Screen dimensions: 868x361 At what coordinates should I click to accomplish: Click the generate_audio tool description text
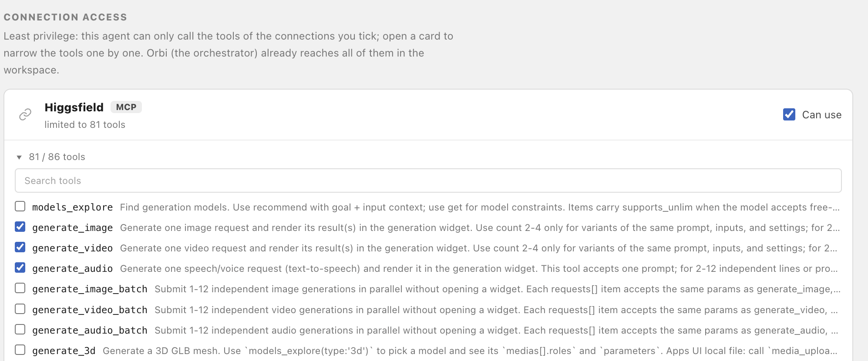point(479,269)
